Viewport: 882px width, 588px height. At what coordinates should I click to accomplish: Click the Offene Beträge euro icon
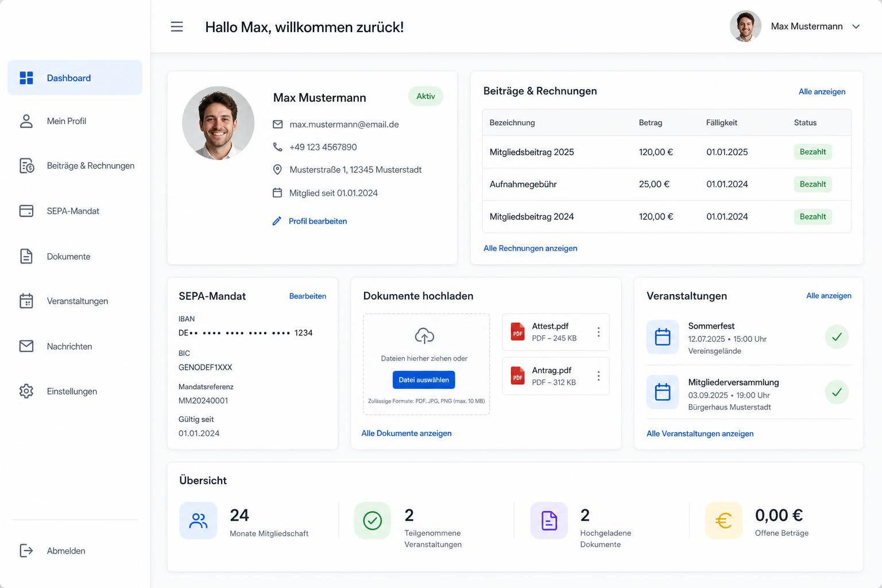[x=724, y=521]
